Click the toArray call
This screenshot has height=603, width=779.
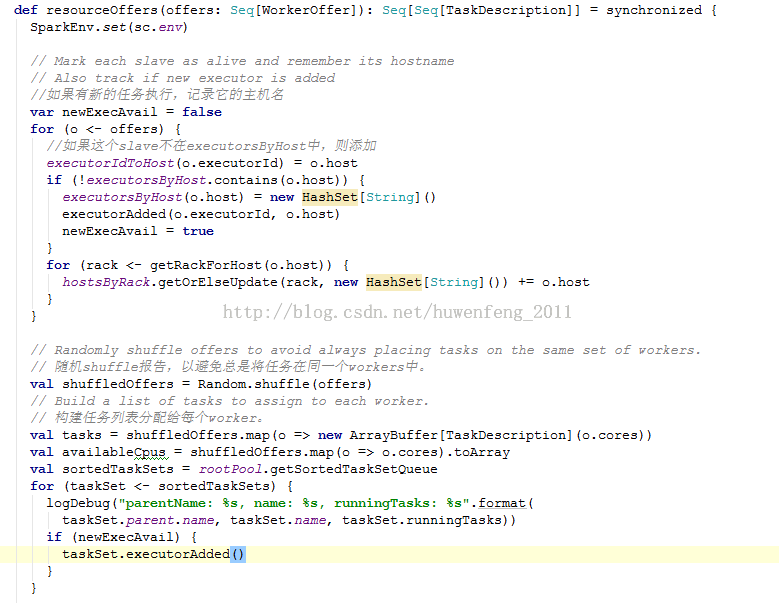[x=482, y=452]
